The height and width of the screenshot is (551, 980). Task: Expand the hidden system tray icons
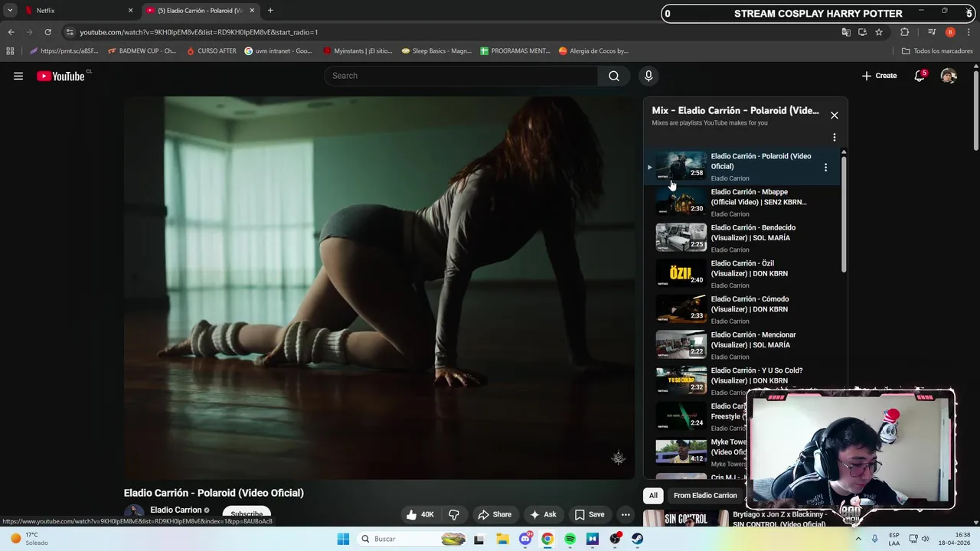click(x=858, y=539)
